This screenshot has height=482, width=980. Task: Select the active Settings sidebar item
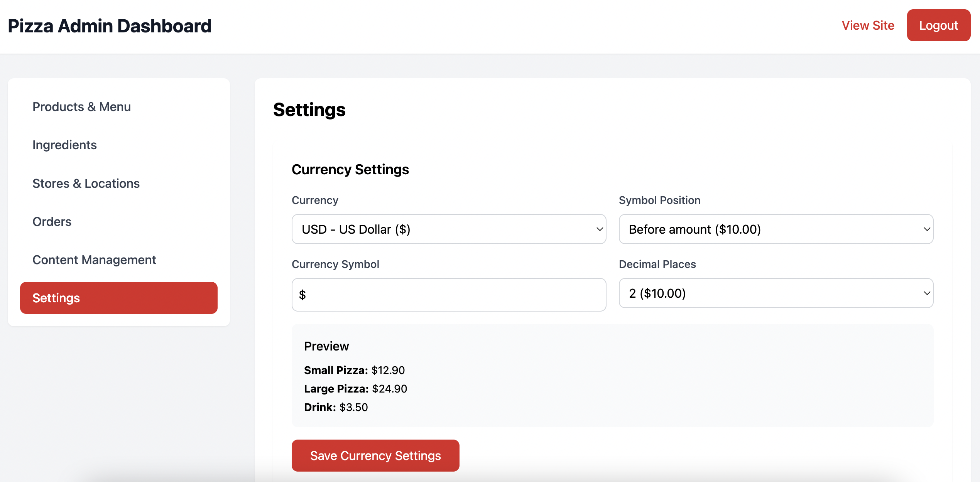pos(118,298)
